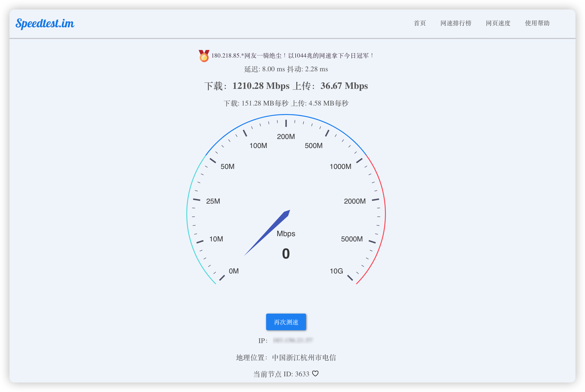
Task: Click the gauge's large 0 readout
Action: [286, 254]
